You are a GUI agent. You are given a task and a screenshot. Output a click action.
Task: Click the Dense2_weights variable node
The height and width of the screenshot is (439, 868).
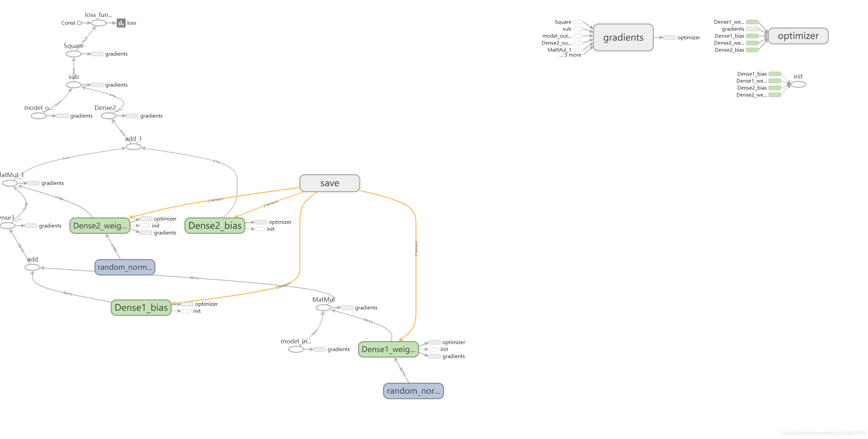click(100, 225)
